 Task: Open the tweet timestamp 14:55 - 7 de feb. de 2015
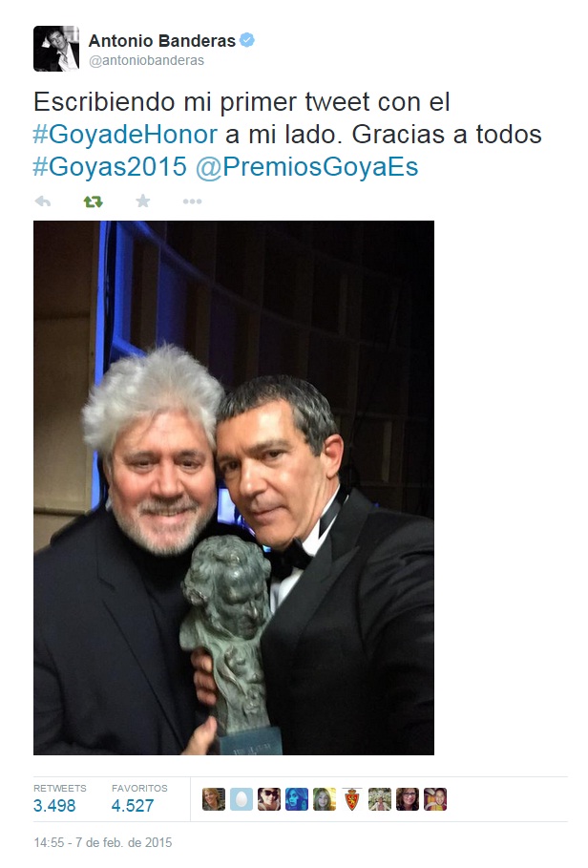click(103, 842)
